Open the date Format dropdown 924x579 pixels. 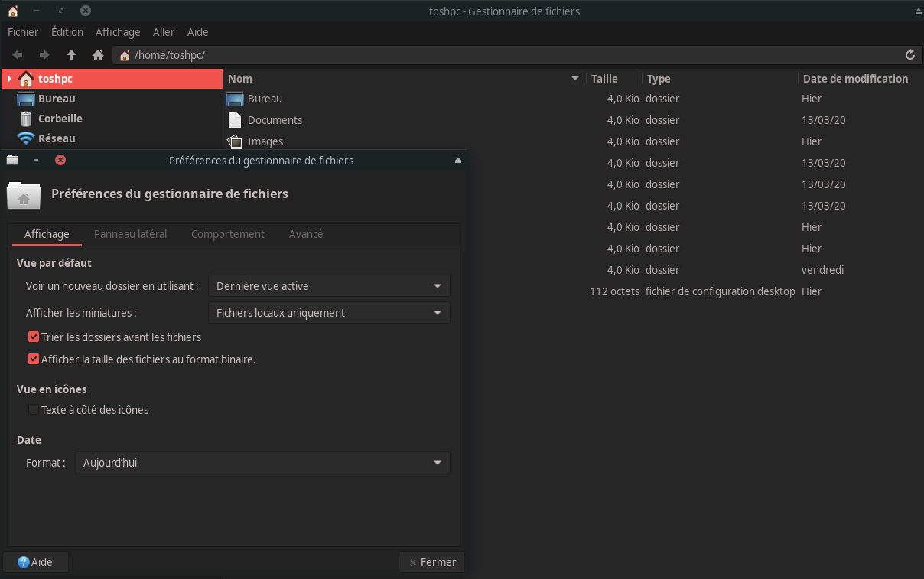(x=262, y=463)
